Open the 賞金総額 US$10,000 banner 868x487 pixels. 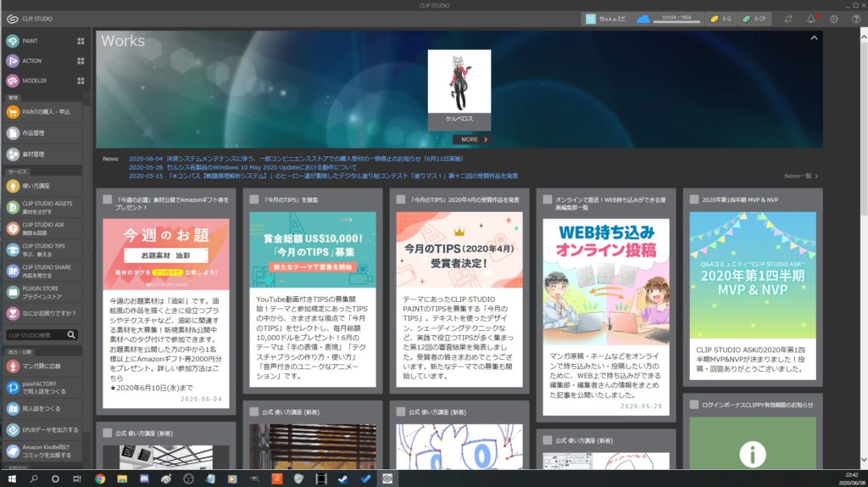point(313,249)
